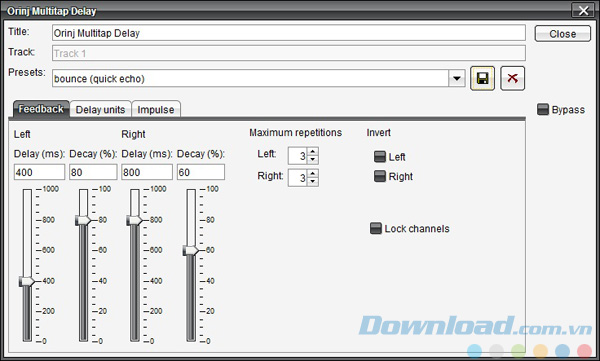Save the current preset with floppy icon
Image resolution: width=600 pixels, height=361 pixels.
tap(482, 78)
